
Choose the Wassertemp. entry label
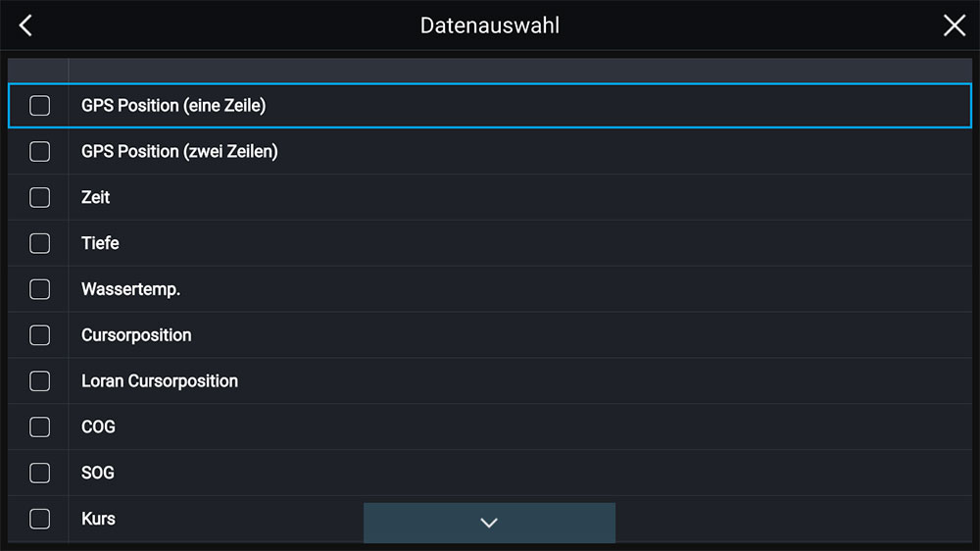coord(130,289)
